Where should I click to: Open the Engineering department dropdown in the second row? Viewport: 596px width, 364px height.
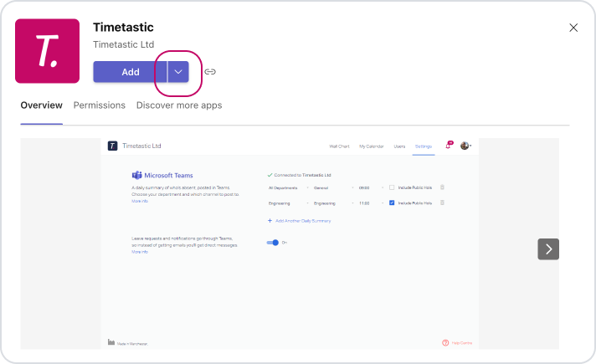coord(289,203)
